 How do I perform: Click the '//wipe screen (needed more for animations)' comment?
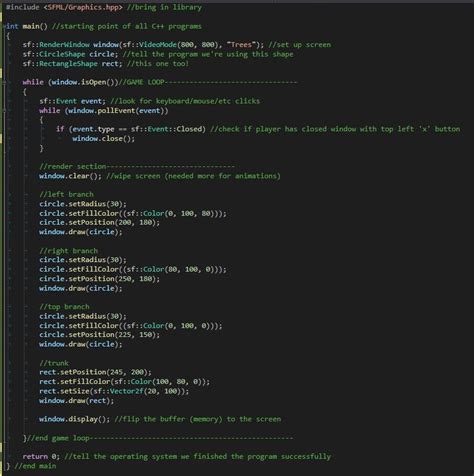[193, 176]
